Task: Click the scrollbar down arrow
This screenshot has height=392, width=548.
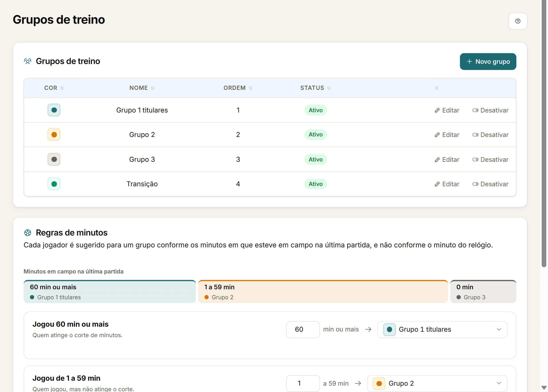Action: 544,388
